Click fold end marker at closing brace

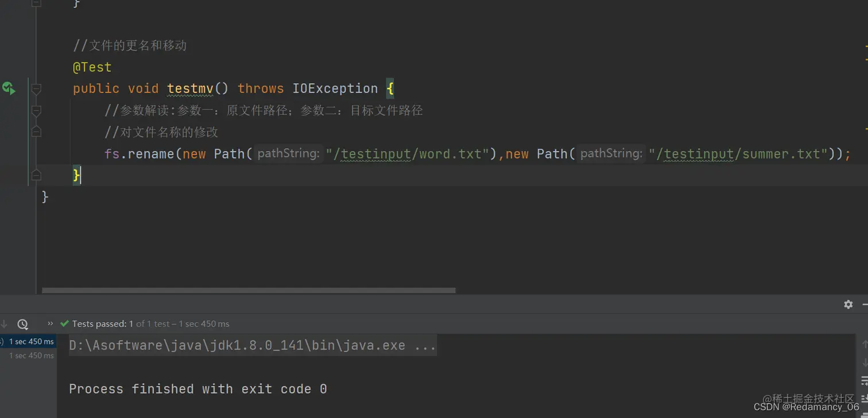[36, 175]
